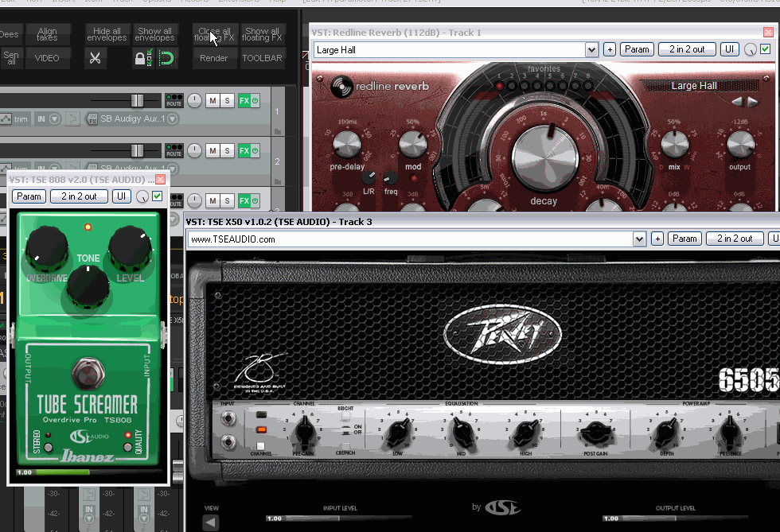
Task: Click UI button in TSE 808 window
Action: tap(121, 196)
